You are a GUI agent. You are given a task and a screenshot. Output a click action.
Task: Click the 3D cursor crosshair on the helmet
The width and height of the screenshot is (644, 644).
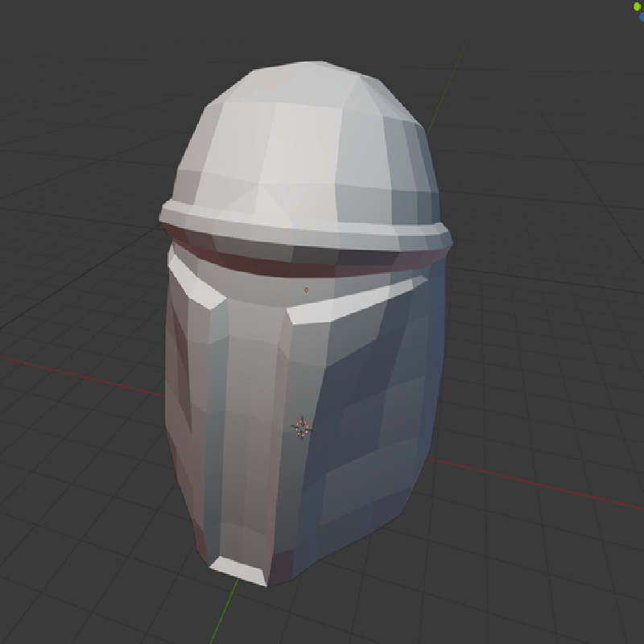(302, 428)
